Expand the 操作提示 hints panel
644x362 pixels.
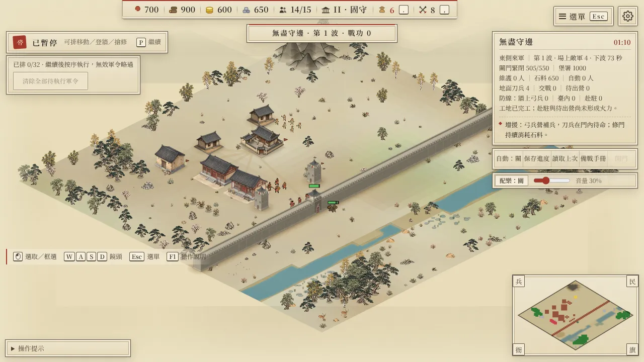click(68, 348)
